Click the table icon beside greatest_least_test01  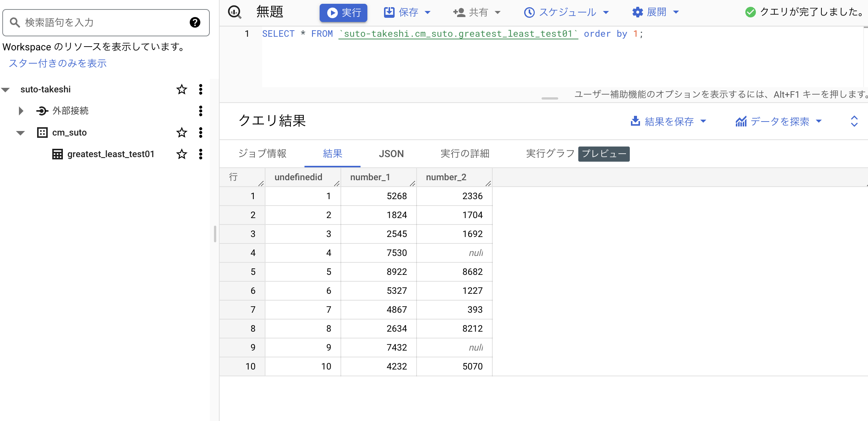point(58,154)
